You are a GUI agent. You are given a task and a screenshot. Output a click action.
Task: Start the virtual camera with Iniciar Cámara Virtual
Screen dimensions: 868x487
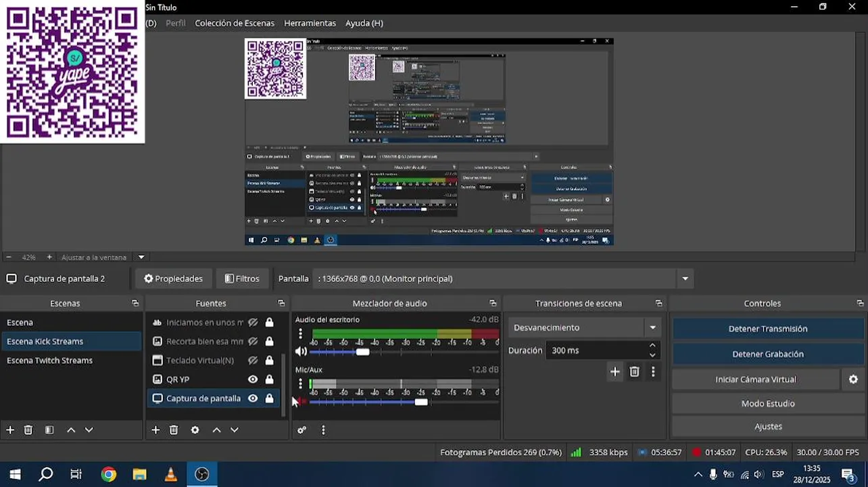pyautogui.click(x=756, y=379)
